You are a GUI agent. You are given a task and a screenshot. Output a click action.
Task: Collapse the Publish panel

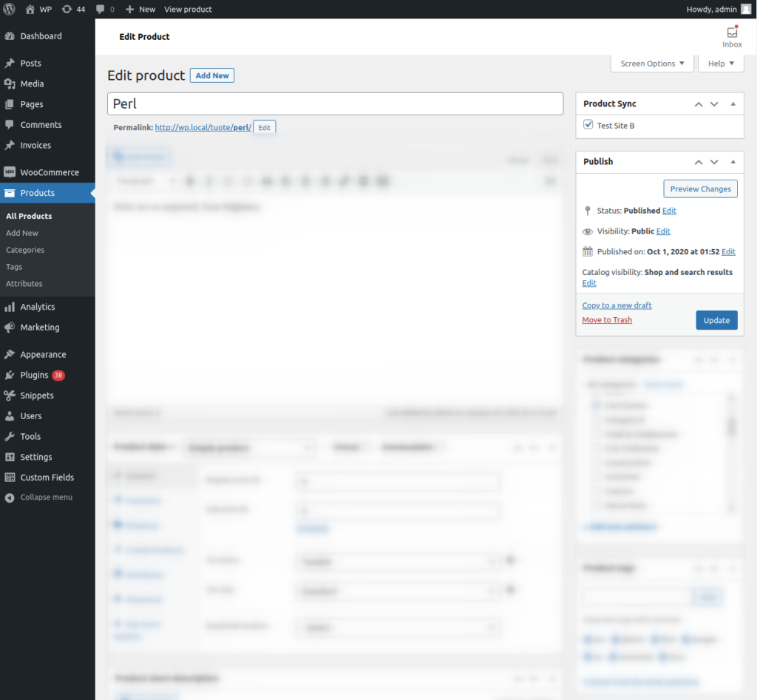pyautogui.click(x=733, y=161)
